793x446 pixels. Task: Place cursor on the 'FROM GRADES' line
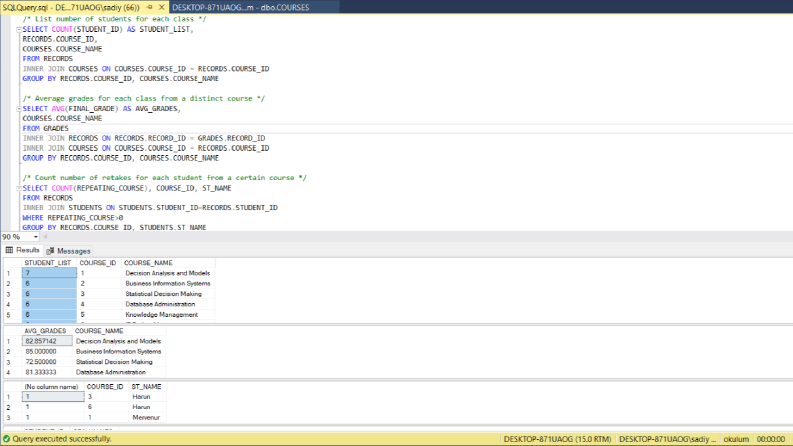[x=46, y=128]
